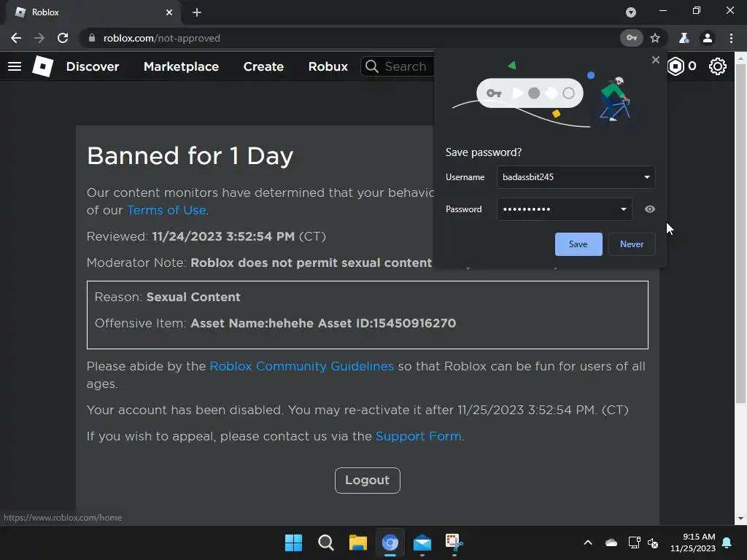The width and height of the screenshot is (747, 560).
Task: Open the Roblox hamburger side menu
Action: [x=15, y=66]
